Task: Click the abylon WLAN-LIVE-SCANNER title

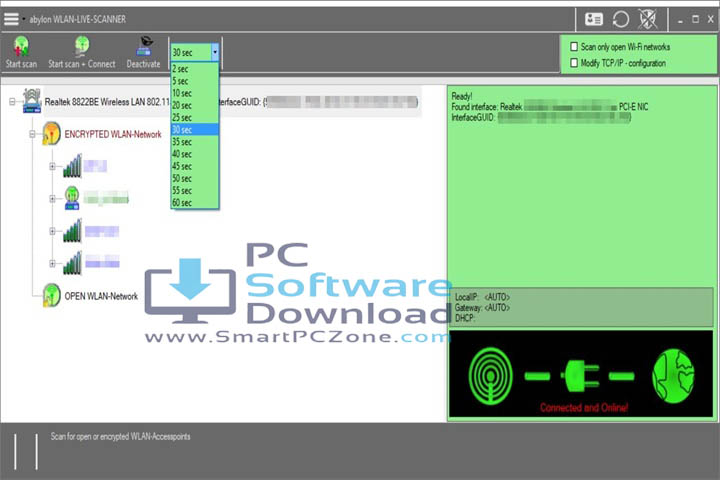Action: click(x=78, y=19)
